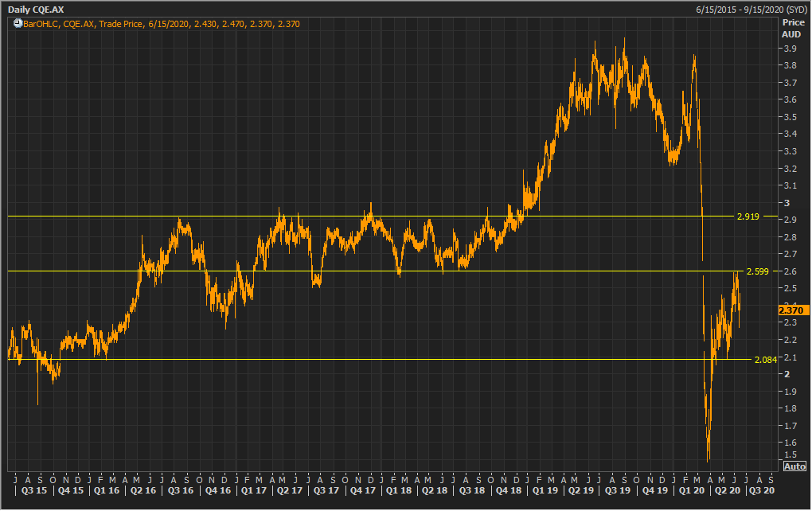Click the Q2 17 quarter label
Image resolution: width=812 pixels, height=511 pixels.
(290, 490)
